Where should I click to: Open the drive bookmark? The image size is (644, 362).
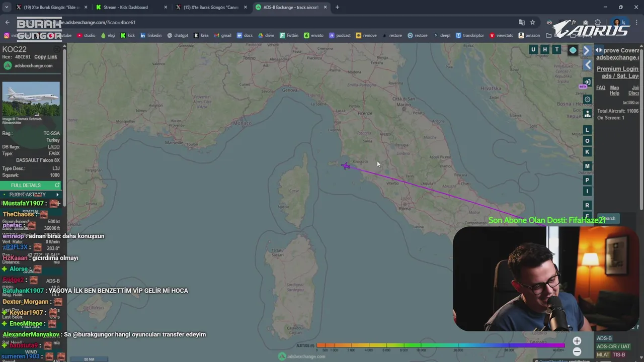click(x=266, y=36)
